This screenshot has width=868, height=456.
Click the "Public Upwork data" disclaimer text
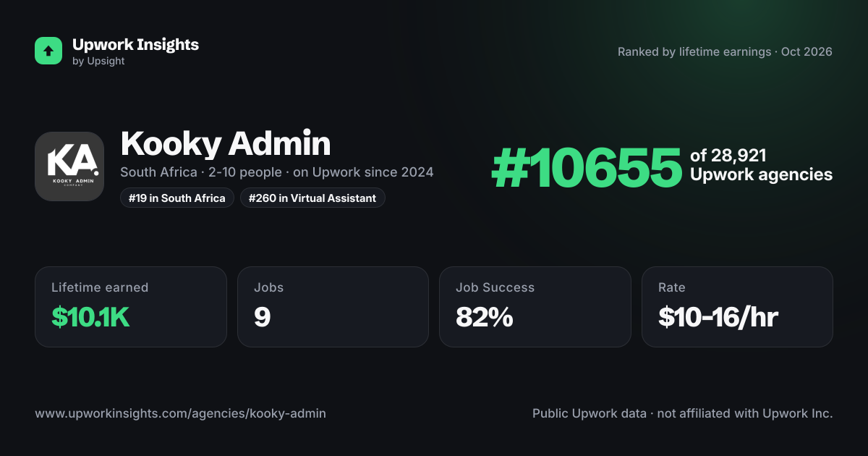(x=683, y=414)
